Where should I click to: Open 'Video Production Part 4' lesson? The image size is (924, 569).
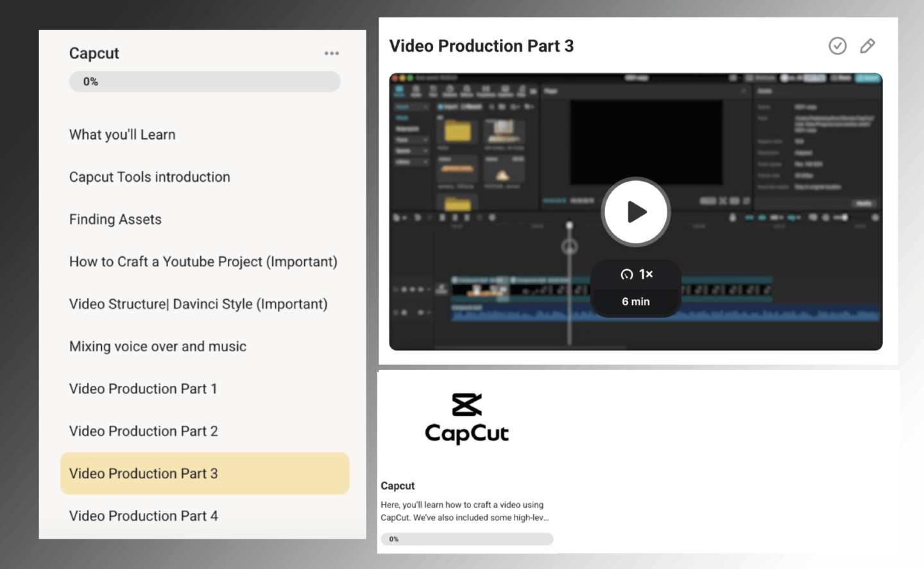[x=144, y=516]
